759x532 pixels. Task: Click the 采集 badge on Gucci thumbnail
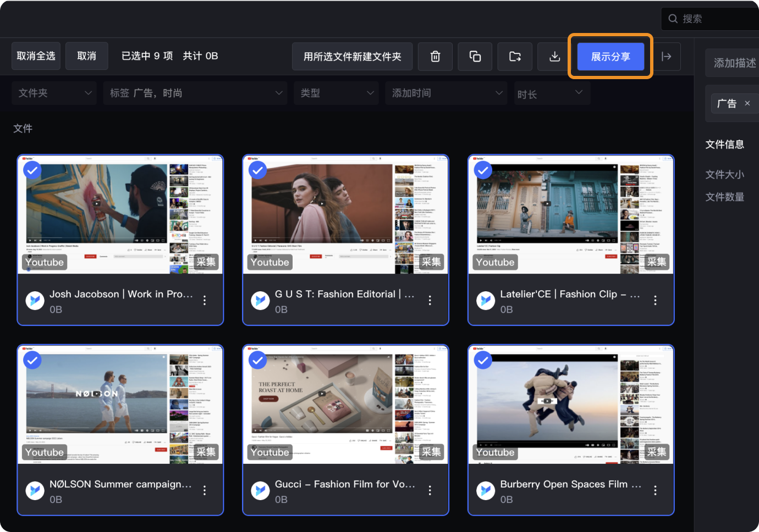point(431,452)
